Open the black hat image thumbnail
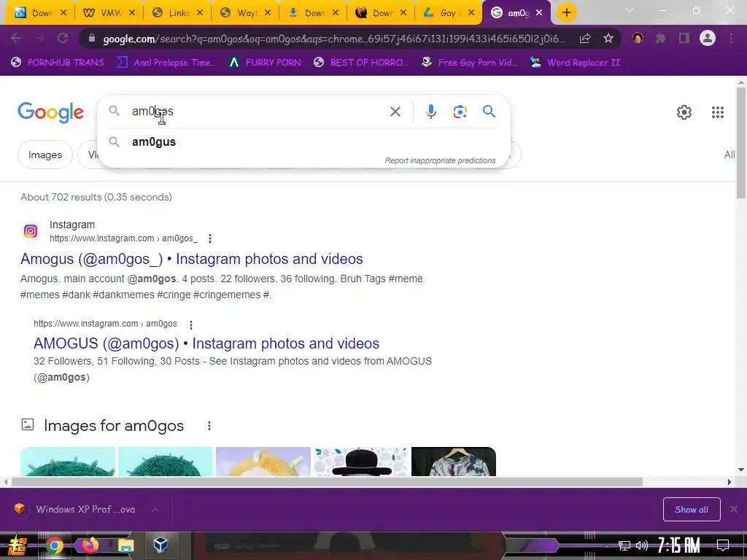The image size is (747, 560). point(360,462)
